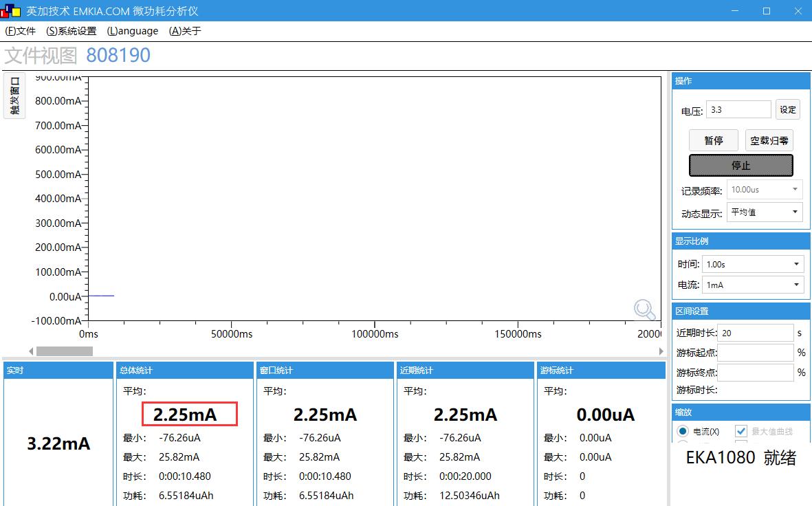
Task: Open the 电流 scale dropdown
Action: click(x=752, y=285)
